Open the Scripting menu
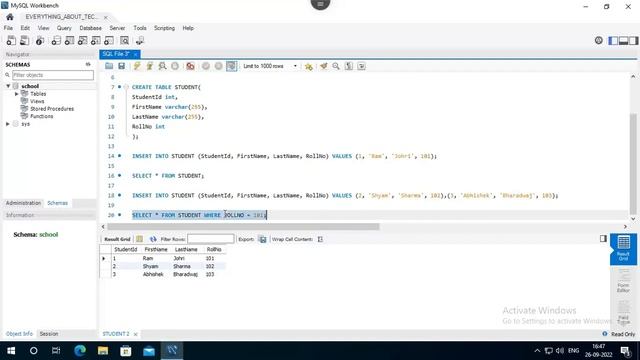 [164, 28]
